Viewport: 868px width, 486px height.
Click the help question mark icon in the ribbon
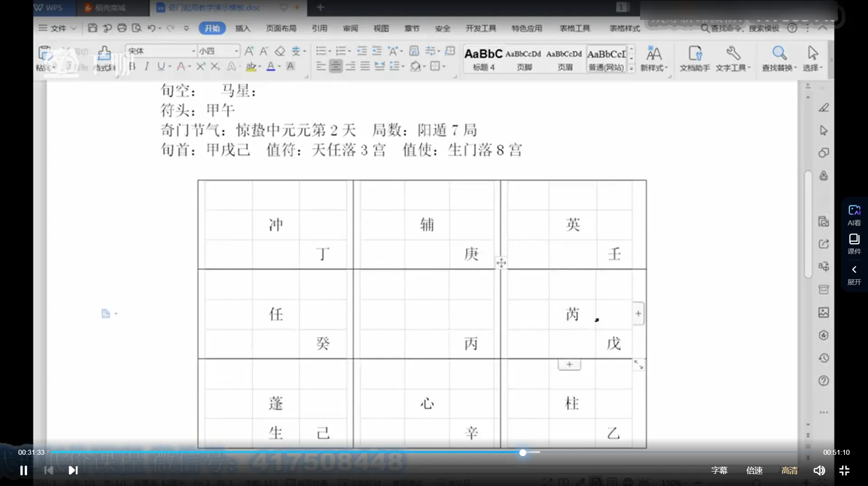click(x=792, y=28)
